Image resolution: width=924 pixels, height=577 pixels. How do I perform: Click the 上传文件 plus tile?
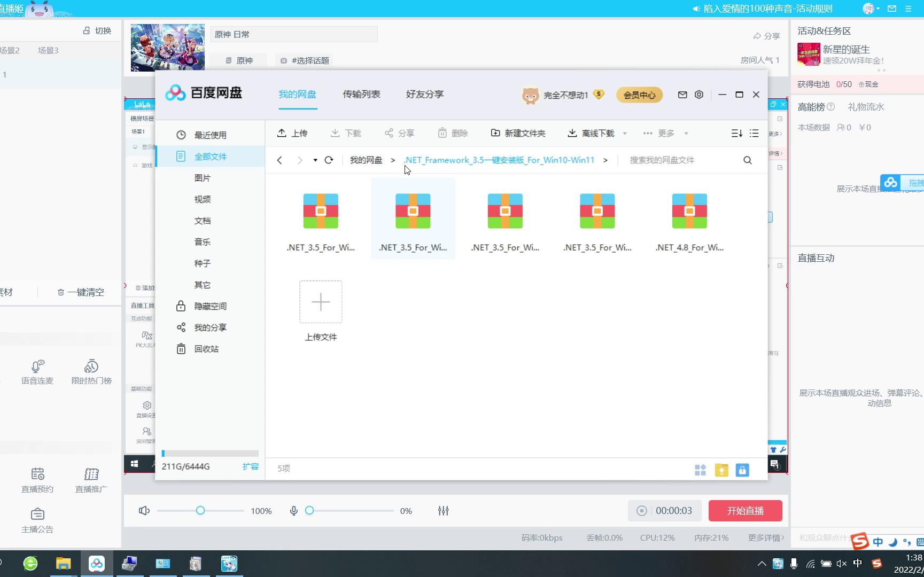pyautogui.click(x=321, y=302)
